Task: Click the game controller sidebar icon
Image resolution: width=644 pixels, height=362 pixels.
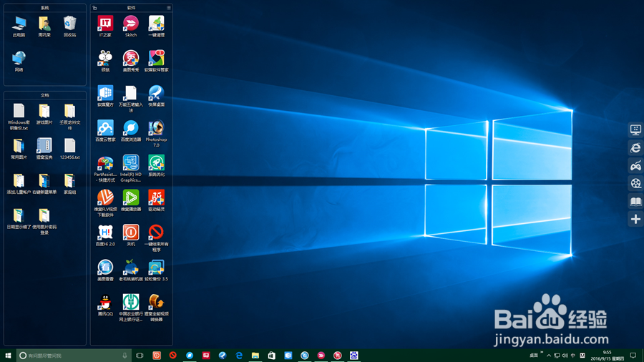Action: point(635,166)
